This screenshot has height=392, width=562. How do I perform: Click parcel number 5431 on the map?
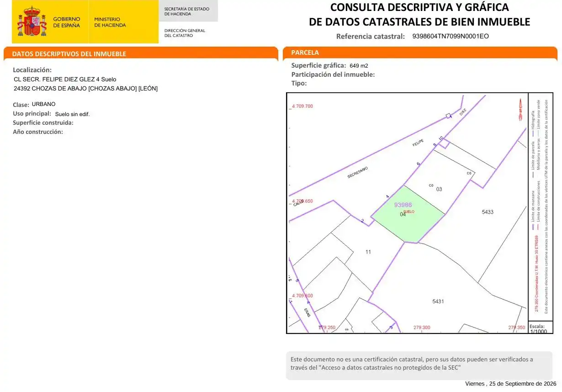pyautogui.click(x=438, y=302)
